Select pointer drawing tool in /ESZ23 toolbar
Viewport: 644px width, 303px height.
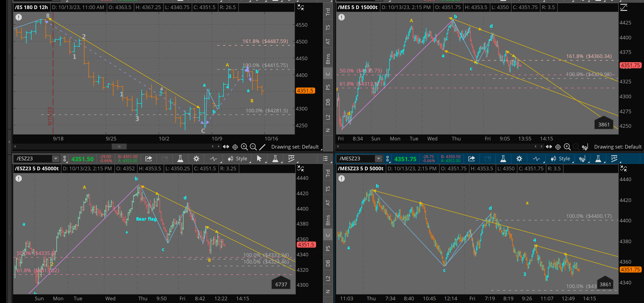click(x=259, y=159)
